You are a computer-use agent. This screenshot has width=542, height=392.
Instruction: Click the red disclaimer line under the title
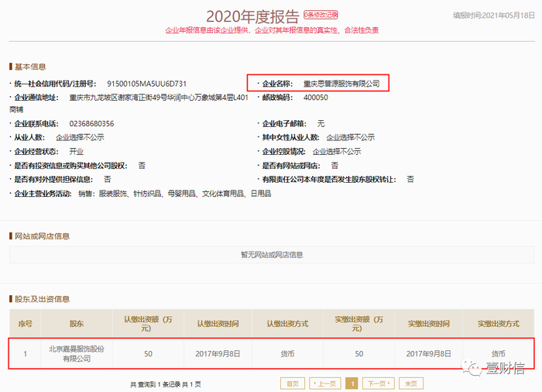click(272, 30)
